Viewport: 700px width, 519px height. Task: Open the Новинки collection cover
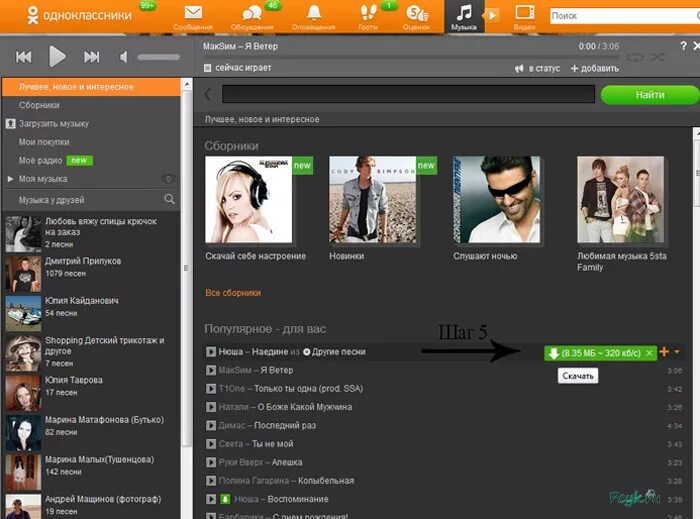point(372,199)
